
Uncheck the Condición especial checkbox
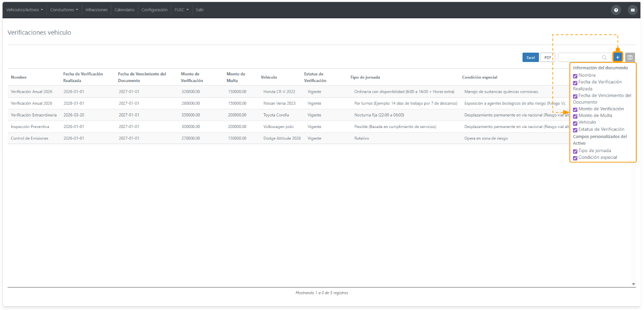[x=575, y=158]
